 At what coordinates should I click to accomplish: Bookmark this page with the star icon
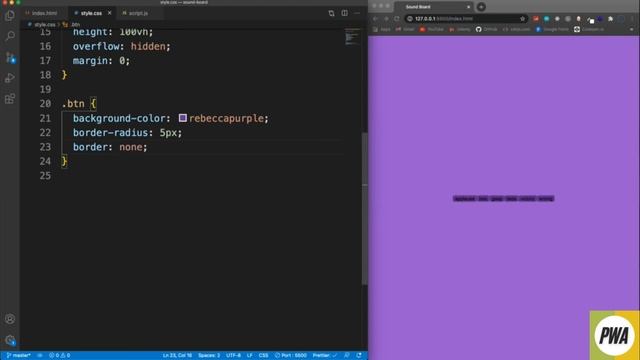click(x=522, y=19)
